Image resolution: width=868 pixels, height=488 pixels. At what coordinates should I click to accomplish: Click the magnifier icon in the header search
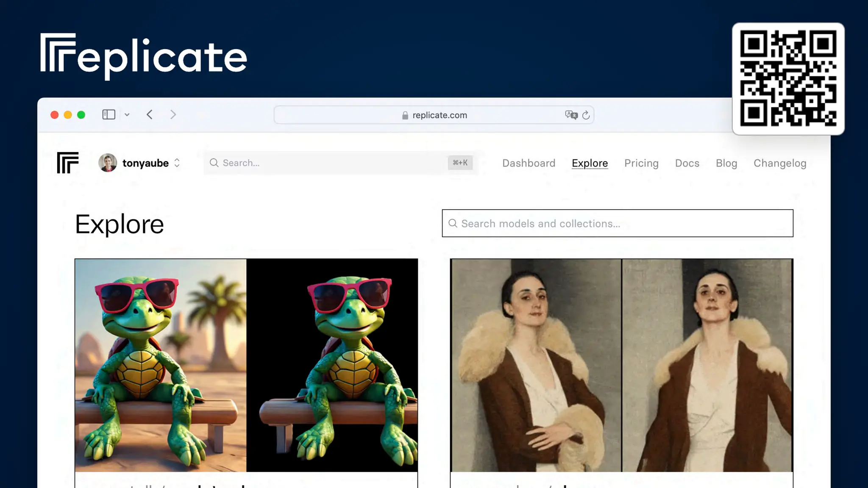[214, 163]
